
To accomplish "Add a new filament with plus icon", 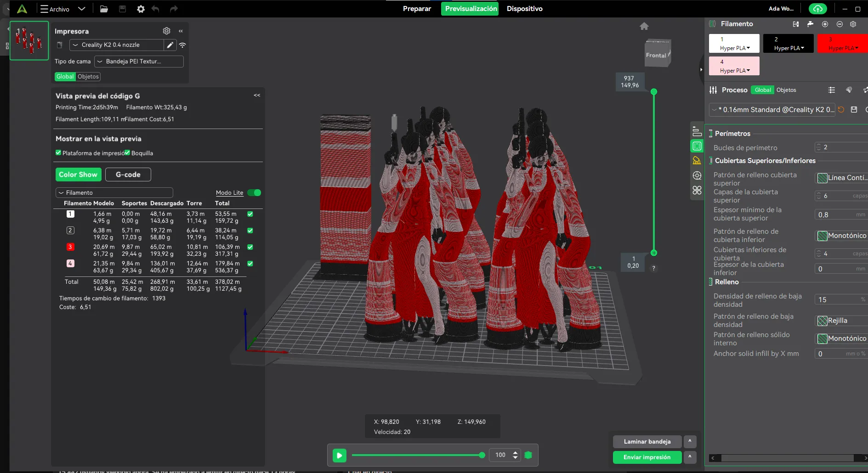I will 825,24.
